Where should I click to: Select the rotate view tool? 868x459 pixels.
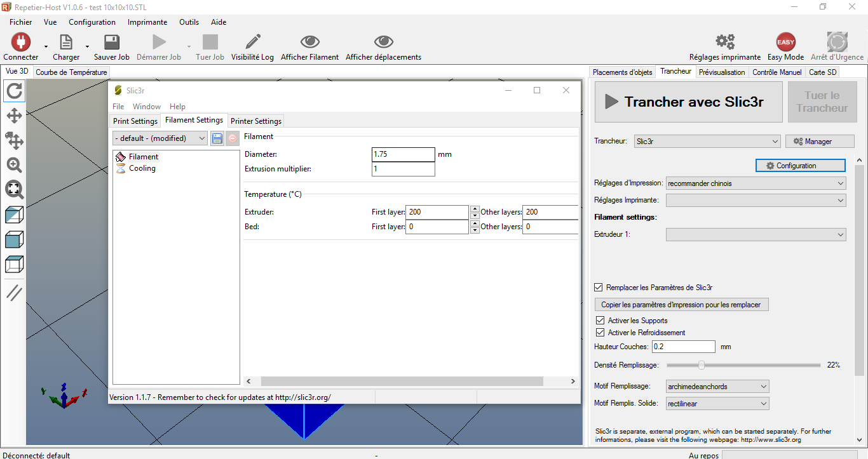coord(14,91)
